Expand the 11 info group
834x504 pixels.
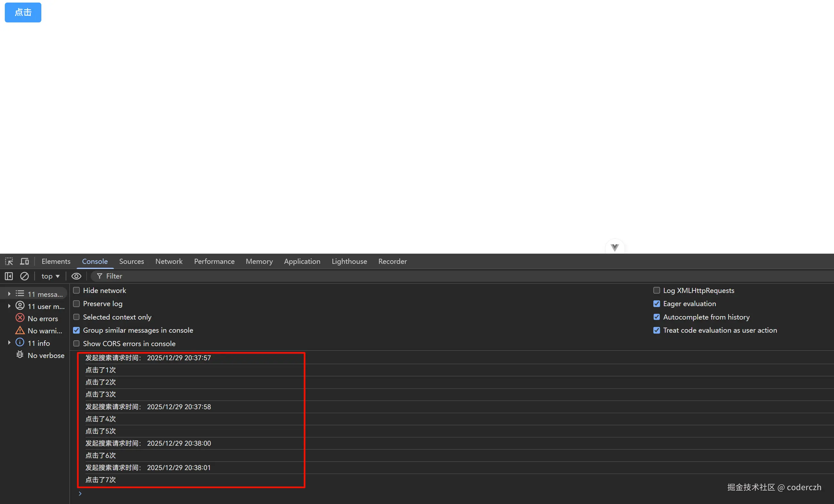pyautogui.click(x=10, y=343)
